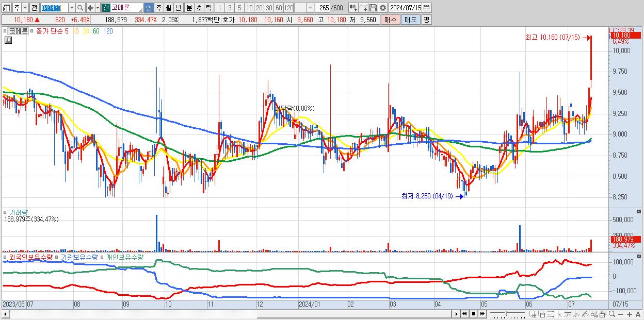Click the line-with-check indicator icon in top toolbar
The height and width of the screenshot is (320, 644).
363,8
